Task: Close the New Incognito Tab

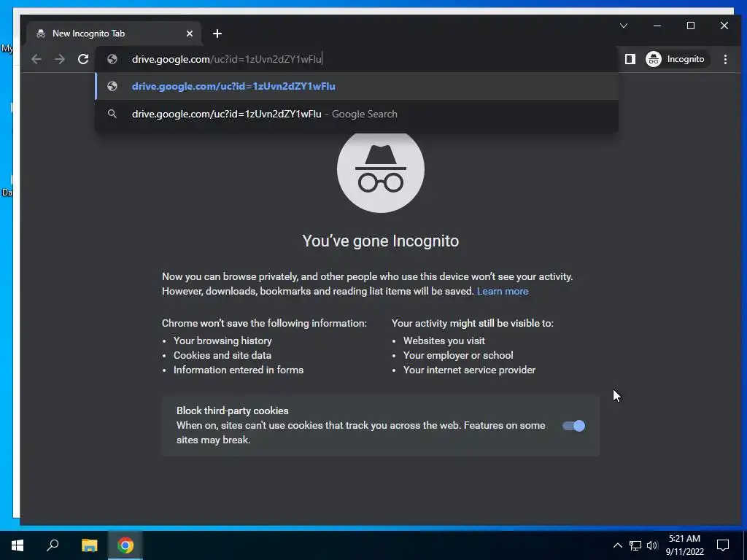Action: [190, 34]
